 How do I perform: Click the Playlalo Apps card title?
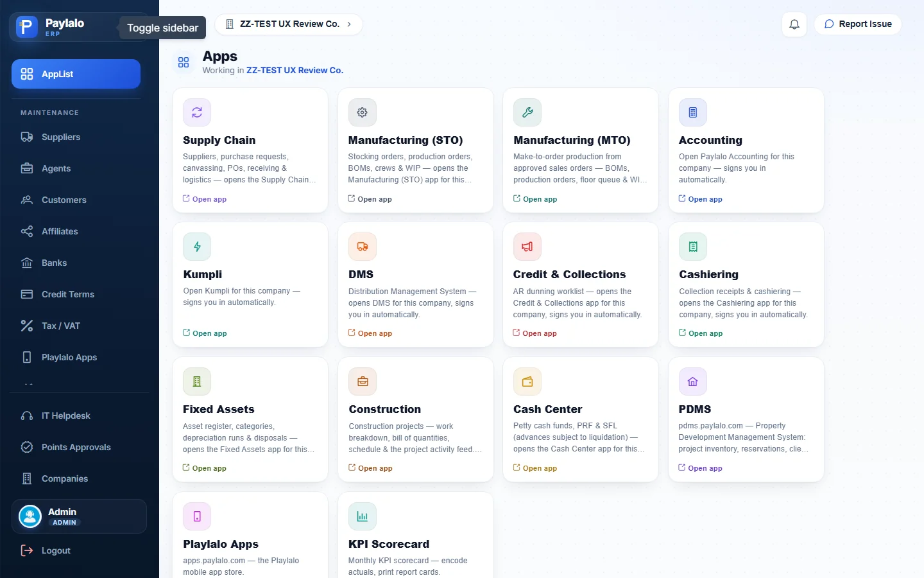(221, 544)
